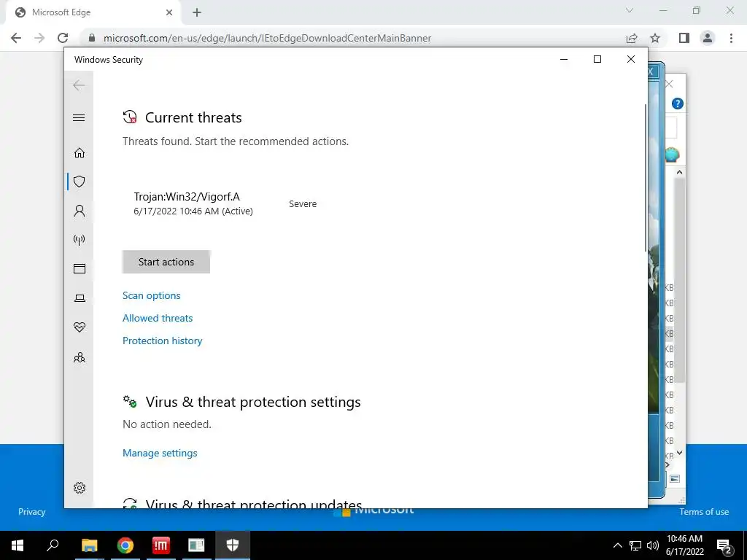Open the Home icon in Windows Security sidebar
The height and width of the screenshot is (560, 747).
80,153
